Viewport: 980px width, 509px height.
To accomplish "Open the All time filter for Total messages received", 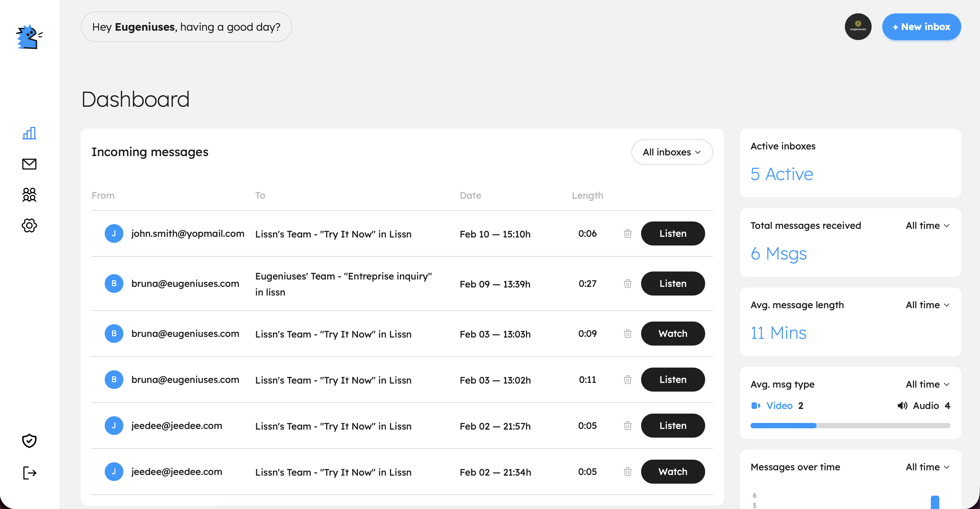I will pos(927,225).
